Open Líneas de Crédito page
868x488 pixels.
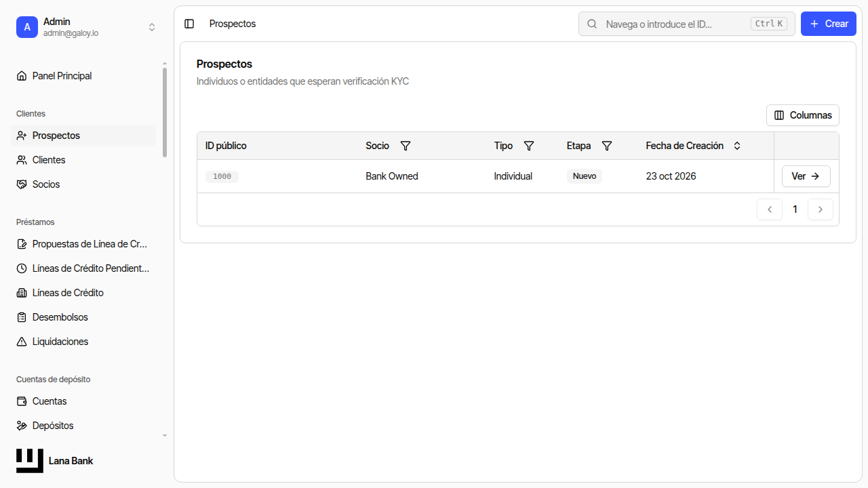84,293
